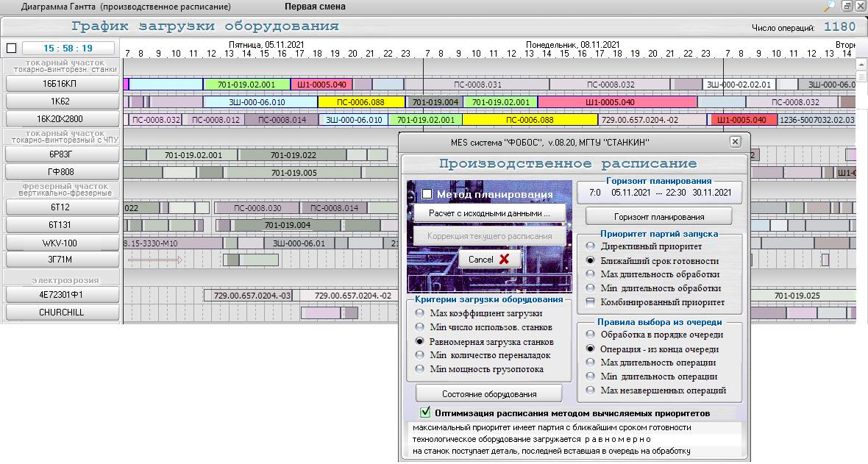Toggle the checkbox beside the 15:58:19 clock

(11, 49)
